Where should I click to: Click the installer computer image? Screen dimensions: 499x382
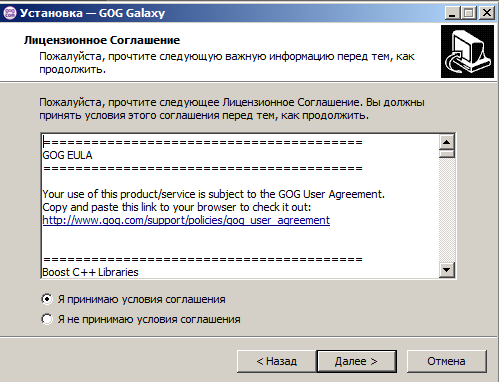pyautogui.click(x=467, y=52)
